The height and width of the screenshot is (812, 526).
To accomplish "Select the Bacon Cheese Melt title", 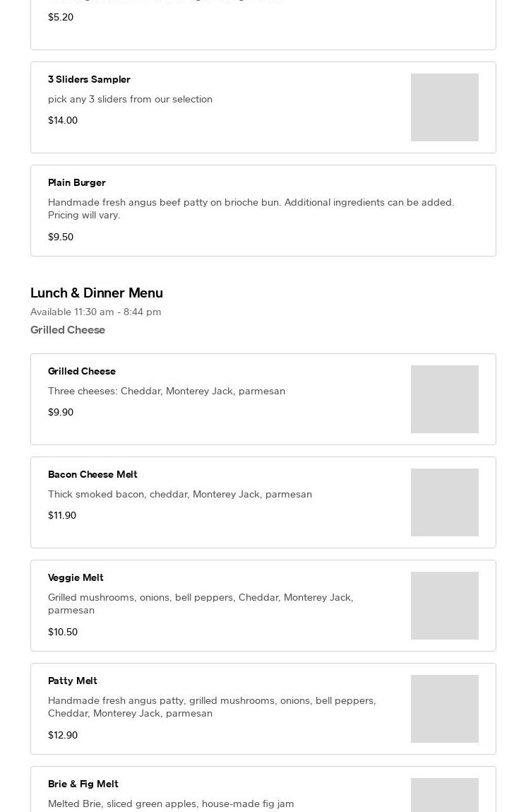I will pos(92,474).
